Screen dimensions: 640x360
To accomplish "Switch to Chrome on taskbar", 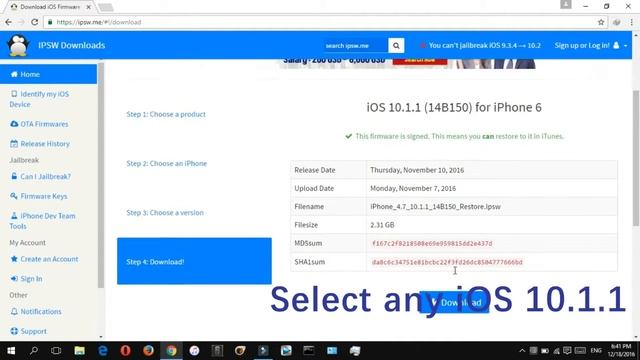I will click(171, 351).
